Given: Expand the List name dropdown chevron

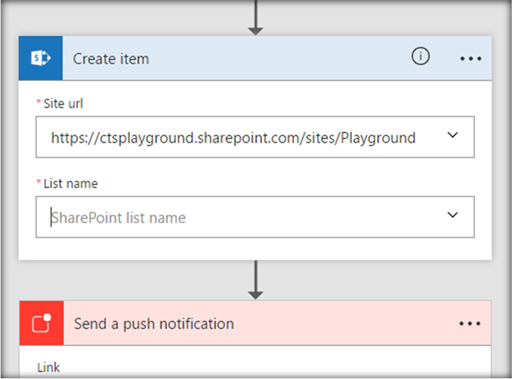Looking at the screenshot, I should point(452,215).
